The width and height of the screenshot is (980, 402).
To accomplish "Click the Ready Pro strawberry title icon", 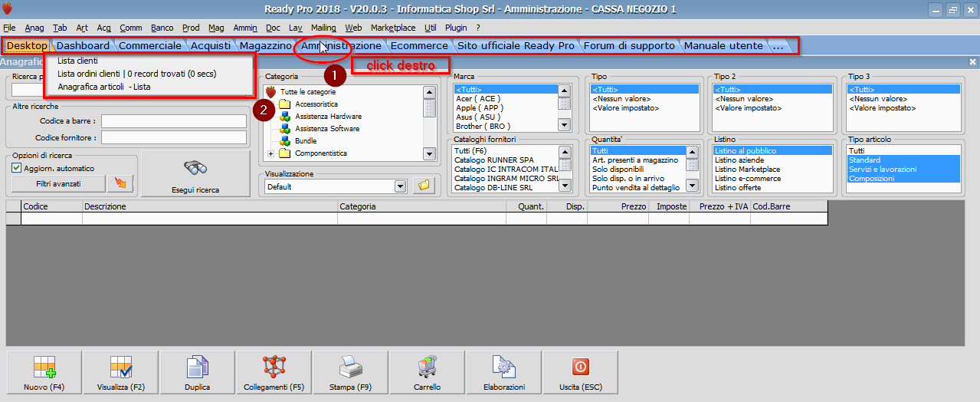I will pyautogui.click(x=8, y=9).
